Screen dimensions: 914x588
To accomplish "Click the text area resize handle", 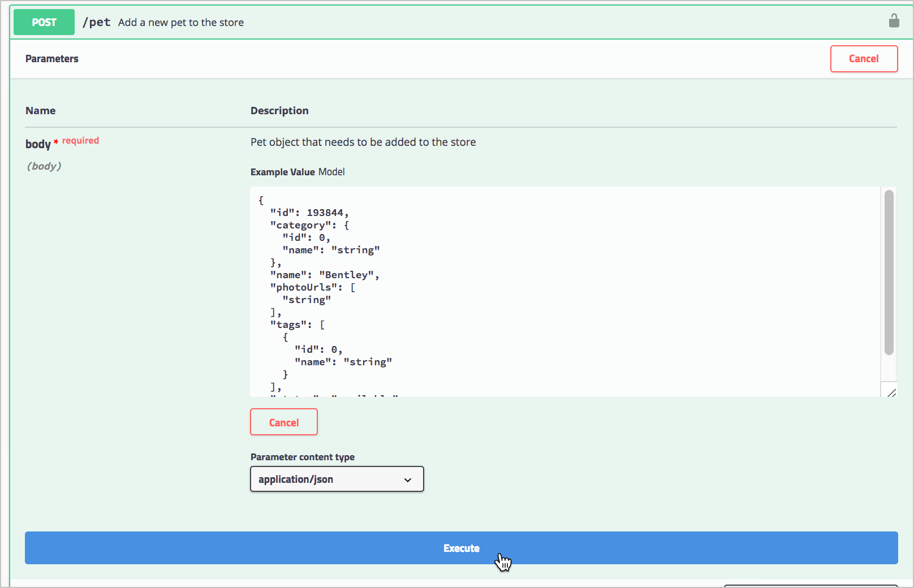I will point(891,392).
